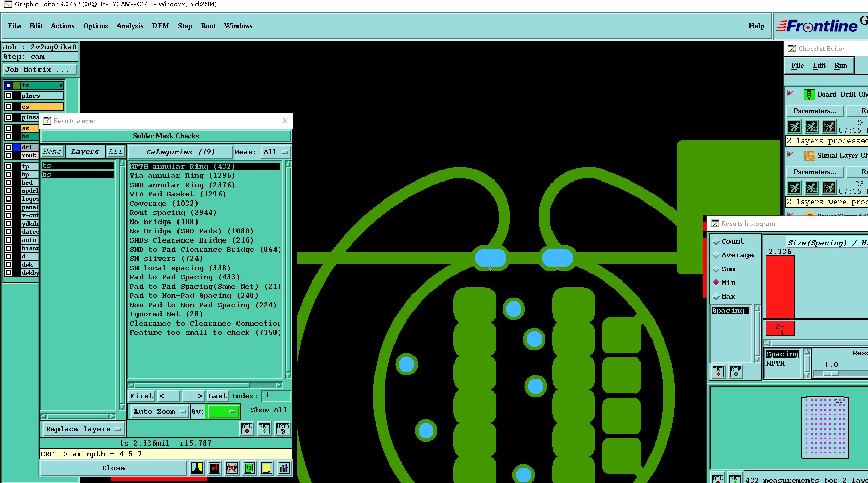Open the yellow notes icon
This screenshot has width=868, height=483.
(x=267, y=468)
